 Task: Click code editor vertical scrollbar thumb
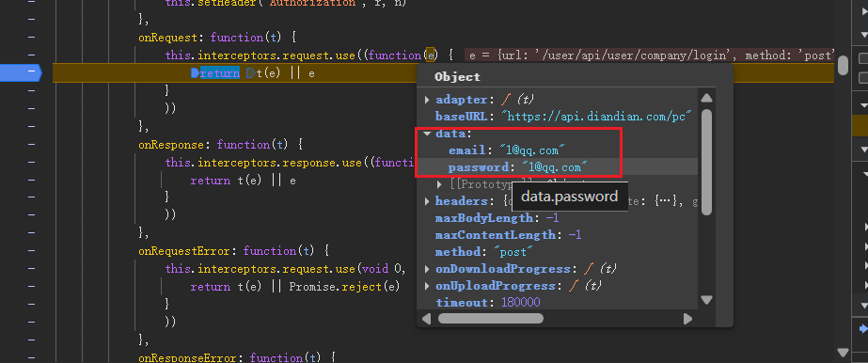[x=843, y=65]
